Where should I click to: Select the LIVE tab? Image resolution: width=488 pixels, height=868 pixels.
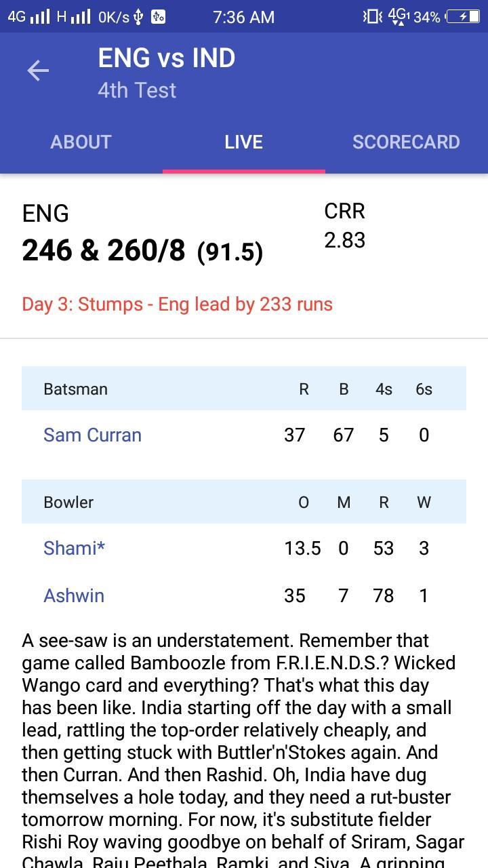point(244,142)
